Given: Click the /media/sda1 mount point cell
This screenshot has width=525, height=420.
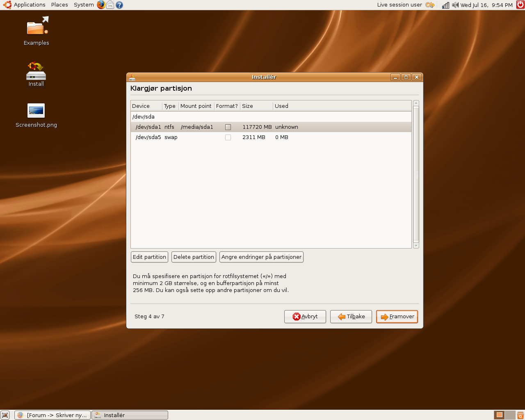Looking at the screenshot, I should coord(197,127).
